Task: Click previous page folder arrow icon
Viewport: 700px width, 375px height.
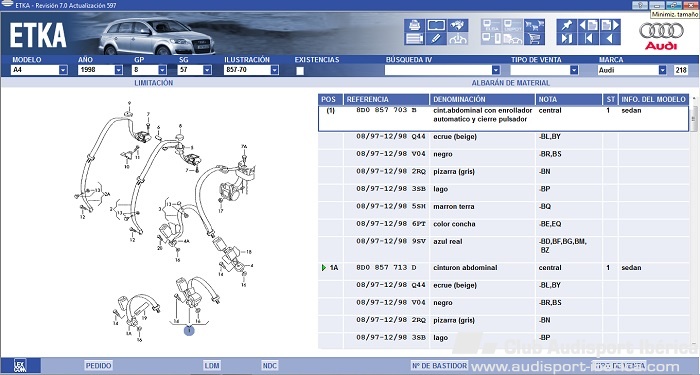Action: pyautogui.click(x=588, y=25)
